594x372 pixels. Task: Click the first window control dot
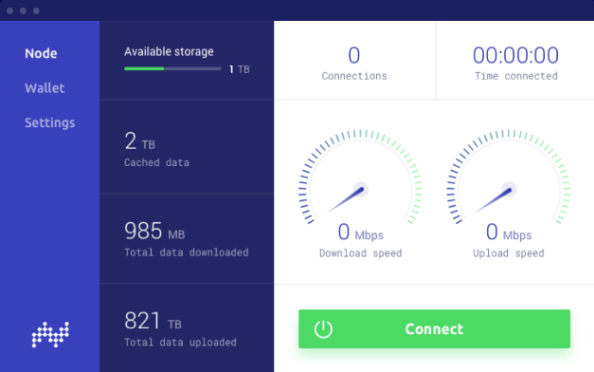click(x=10, y=11)
